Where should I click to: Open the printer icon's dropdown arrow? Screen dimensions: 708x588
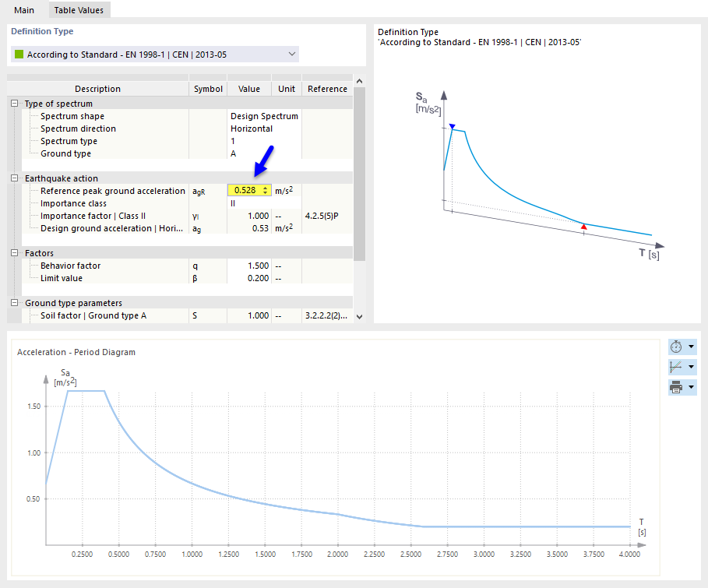coord(692,387)
